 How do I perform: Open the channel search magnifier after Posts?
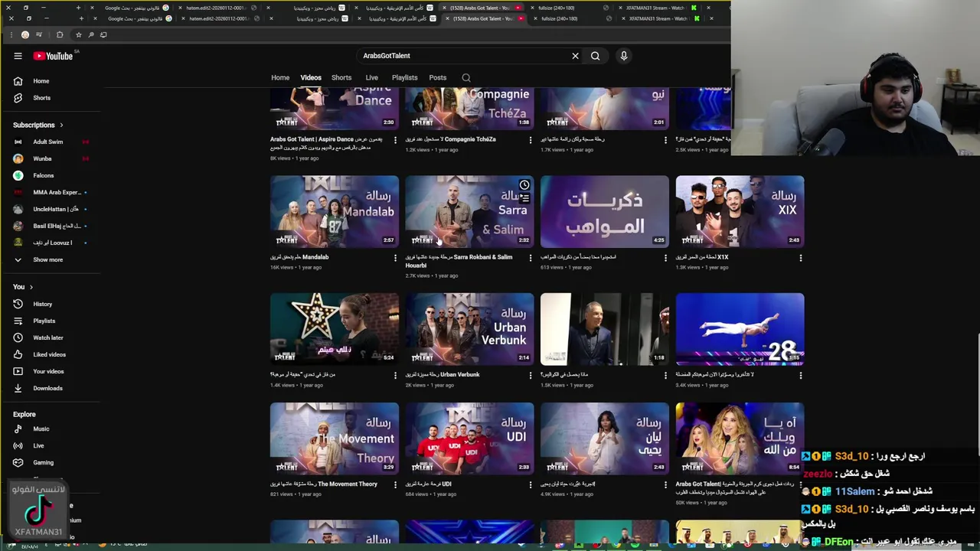pos(465,77)
